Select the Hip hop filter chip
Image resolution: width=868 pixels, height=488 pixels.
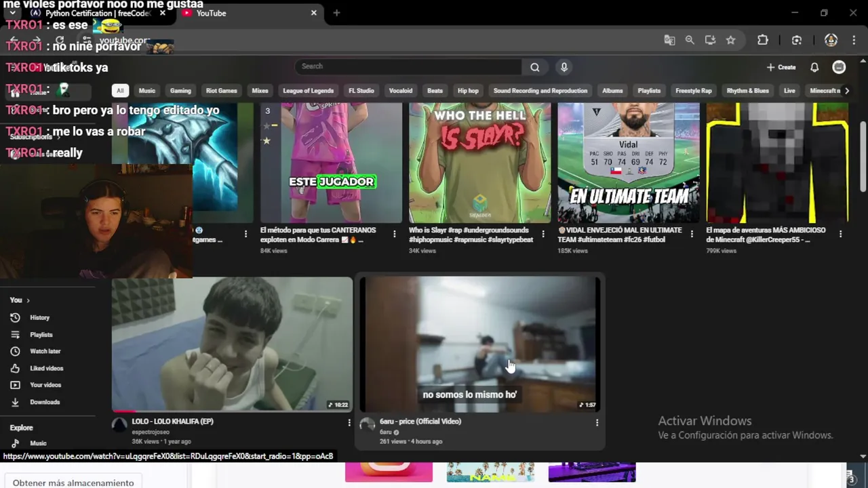tap(468, 91)
